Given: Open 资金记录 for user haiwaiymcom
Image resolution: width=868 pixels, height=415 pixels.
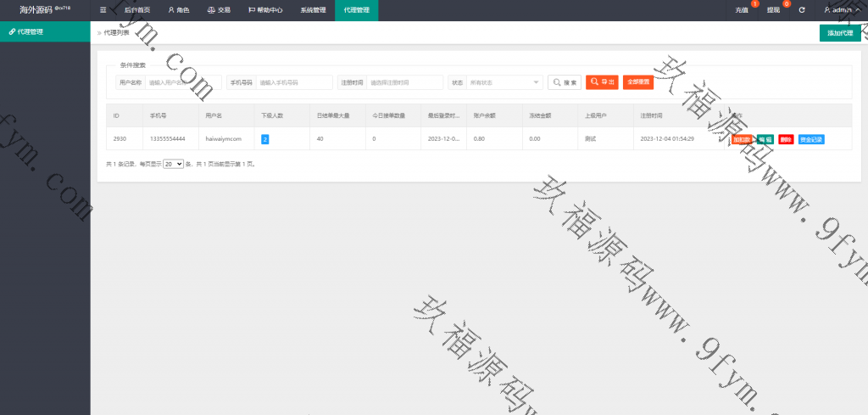Looking at the screenshot, I should click(810, 139).
